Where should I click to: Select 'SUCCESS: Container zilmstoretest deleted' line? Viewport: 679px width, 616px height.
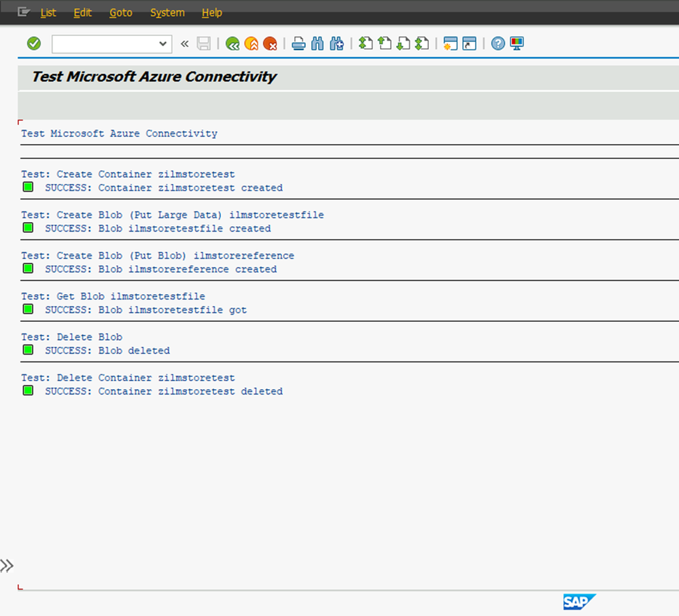point(164,391)
